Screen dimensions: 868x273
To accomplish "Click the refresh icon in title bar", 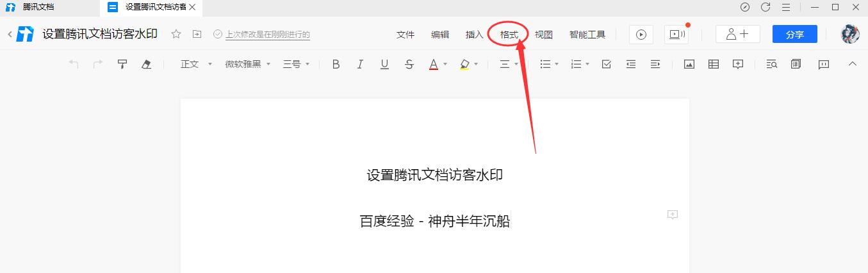I will pos(765,7).
